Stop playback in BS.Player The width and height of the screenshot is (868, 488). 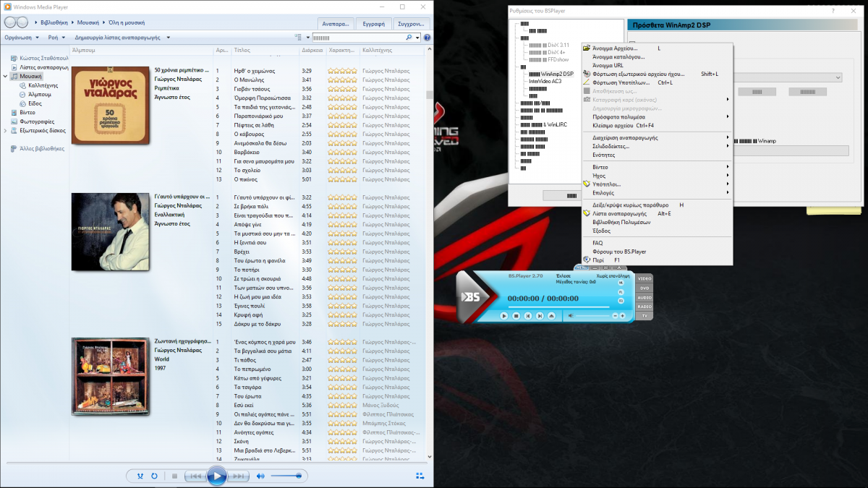point(516,316)
